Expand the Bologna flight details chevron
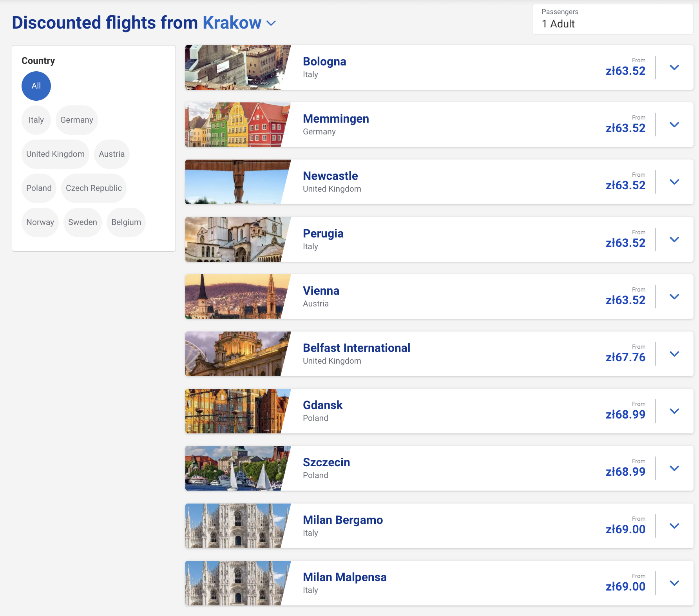 [674, 67]
